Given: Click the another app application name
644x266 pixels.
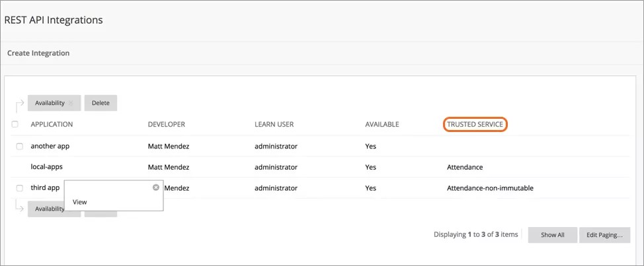Looking at the screenshot, I should point(50,147).
